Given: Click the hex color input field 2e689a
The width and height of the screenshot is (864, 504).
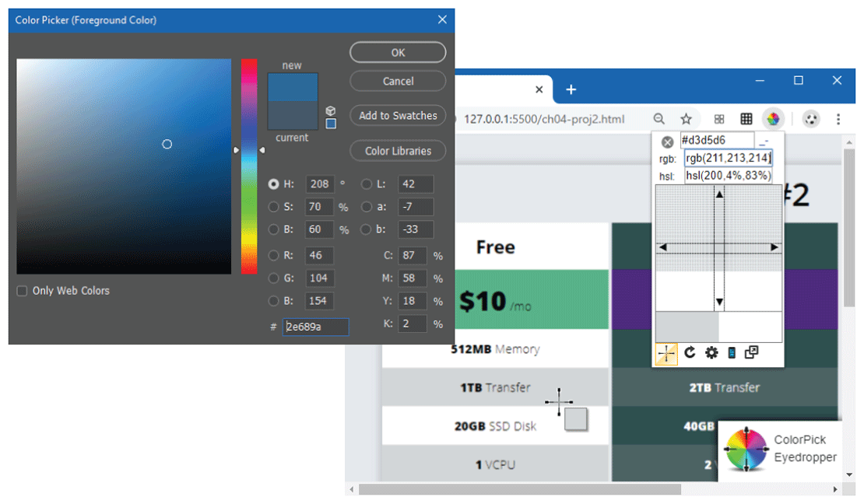Looking at the screenshot, I should [x=315, y=327].
